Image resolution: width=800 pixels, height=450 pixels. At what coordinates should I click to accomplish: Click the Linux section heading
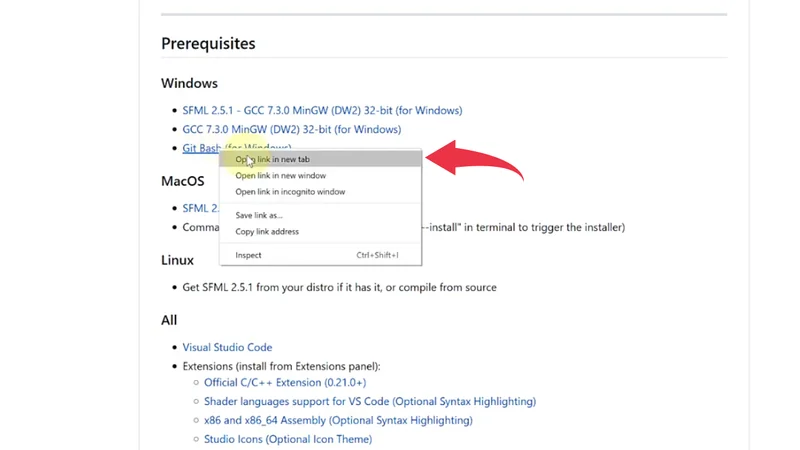[177, 260]
